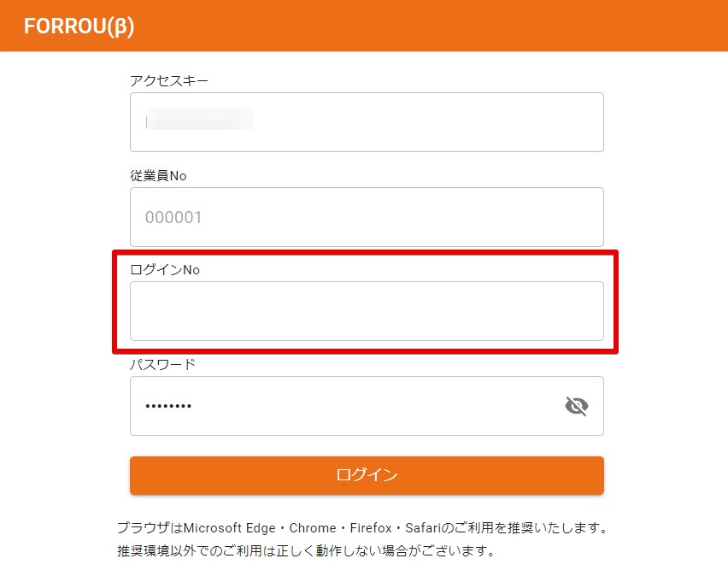Screen dimensions: 728x582
Task: Click into the 従業員No text box
Action: 367,217
